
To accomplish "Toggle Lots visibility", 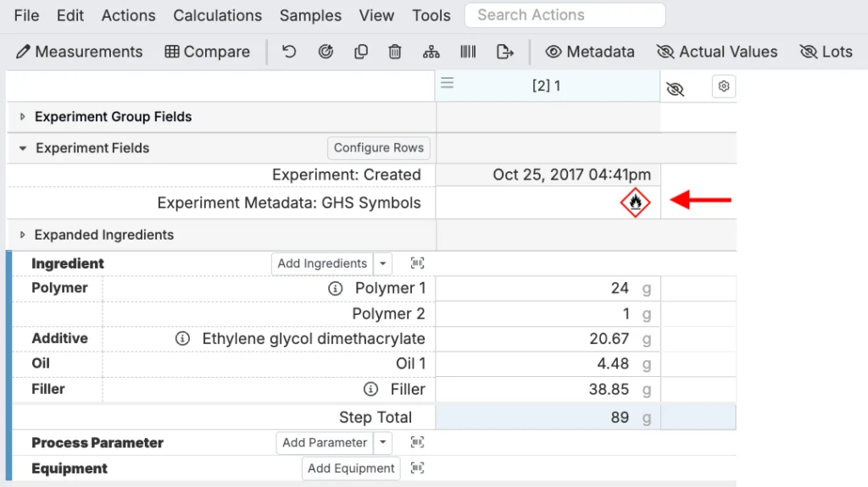I will [x=826, y=52].
